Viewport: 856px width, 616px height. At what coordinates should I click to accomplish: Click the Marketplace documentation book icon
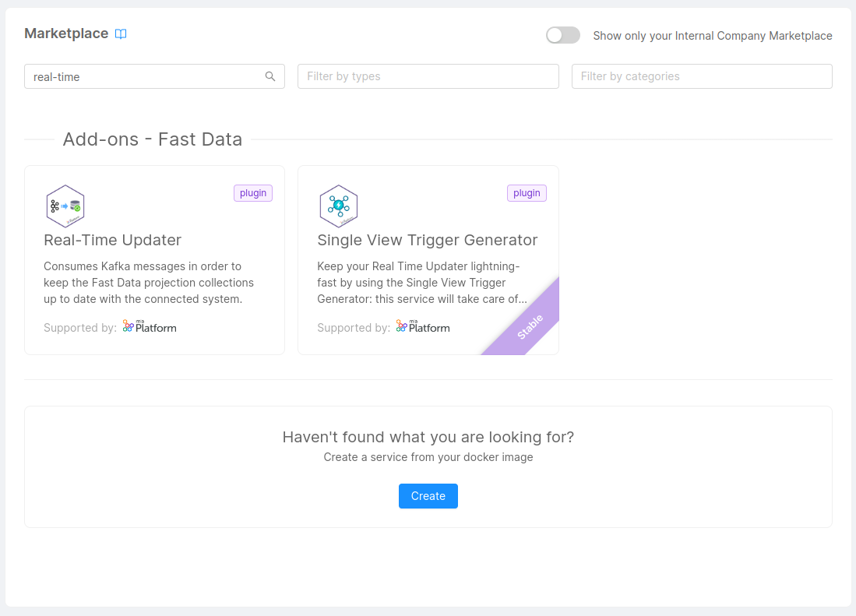[121, 33]
